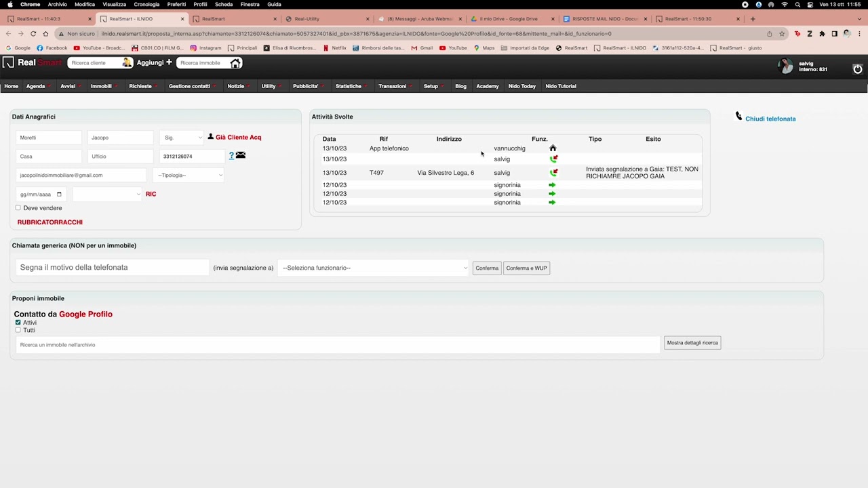The image size is (868, 488).
Task: Click the client search person icon
Action: coord(127,62)
